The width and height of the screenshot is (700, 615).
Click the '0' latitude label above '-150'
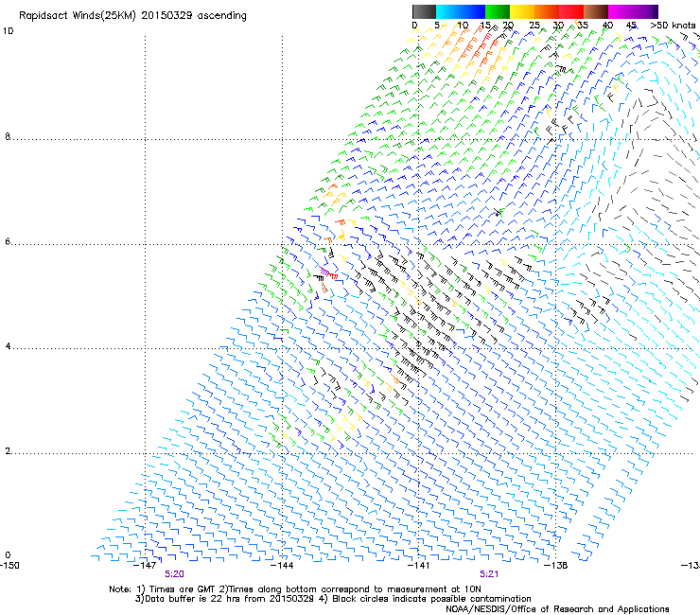coord(8,555)
